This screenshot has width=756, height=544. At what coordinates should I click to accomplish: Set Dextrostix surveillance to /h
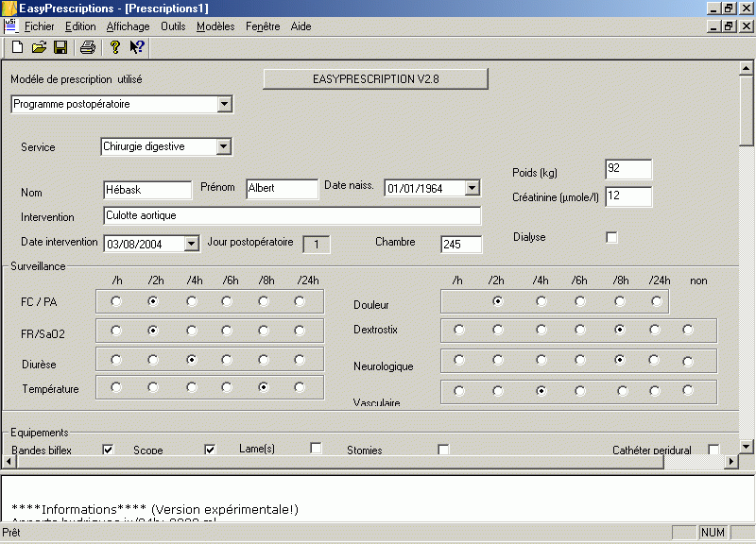click(459, 330)
